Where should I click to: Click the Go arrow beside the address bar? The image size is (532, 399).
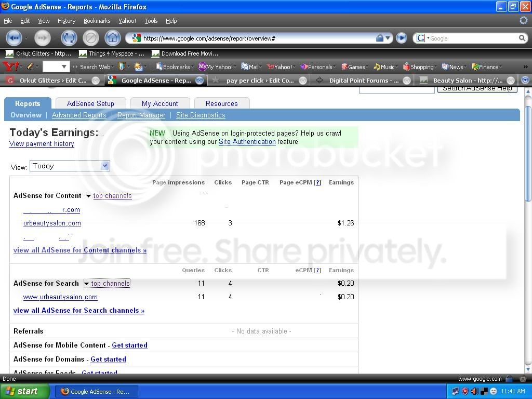[402, 38]
